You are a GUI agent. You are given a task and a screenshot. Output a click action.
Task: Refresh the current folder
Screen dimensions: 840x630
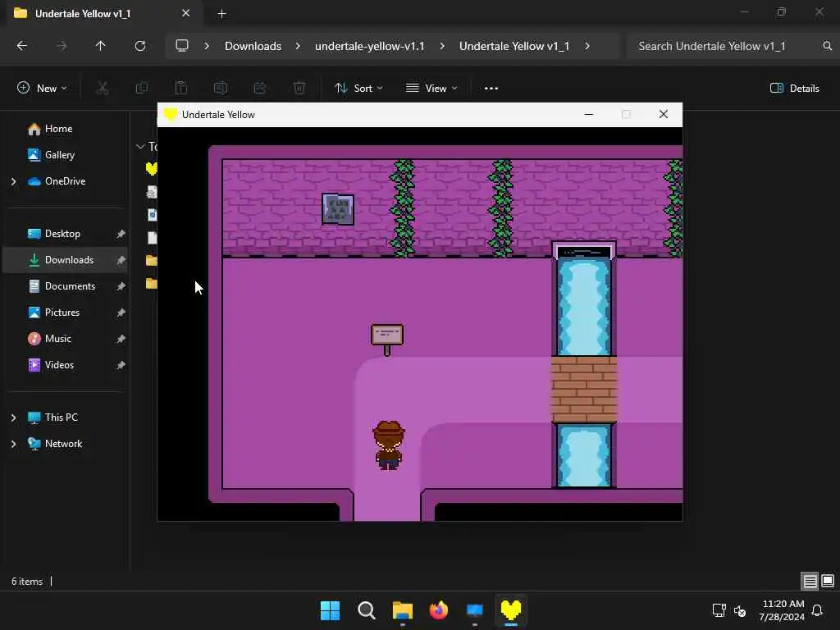(140, 46)
